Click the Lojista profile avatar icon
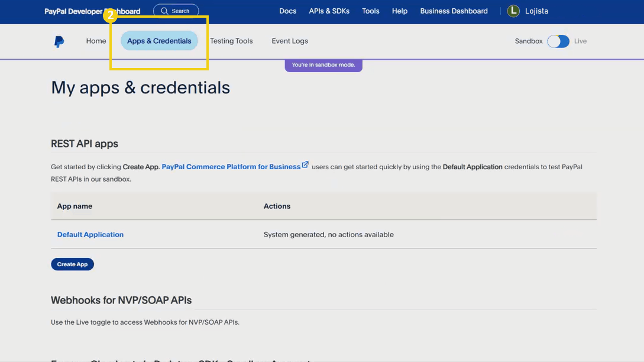This screenshot has width=644, height=362. click(513, 11)
